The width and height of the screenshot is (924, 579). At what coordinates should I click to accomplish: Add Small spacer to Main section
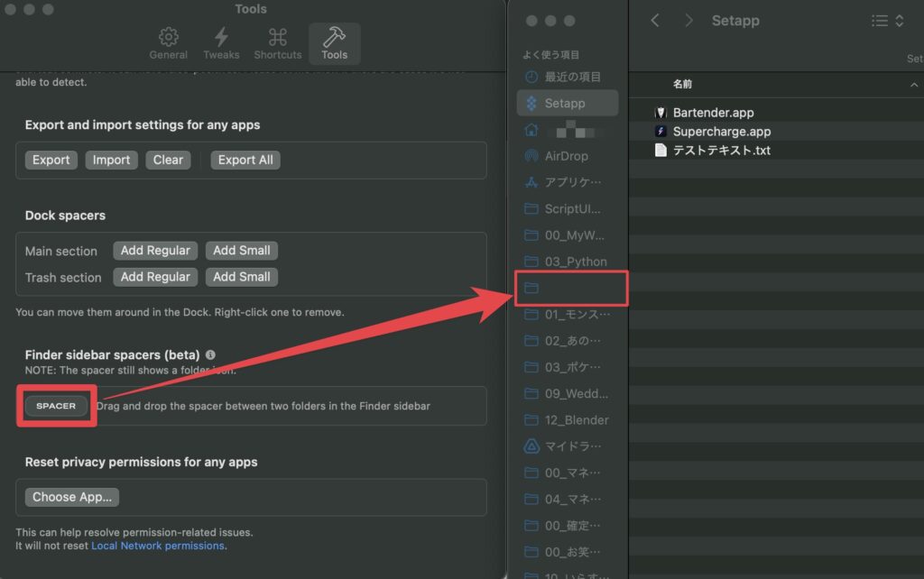[242, 251]
